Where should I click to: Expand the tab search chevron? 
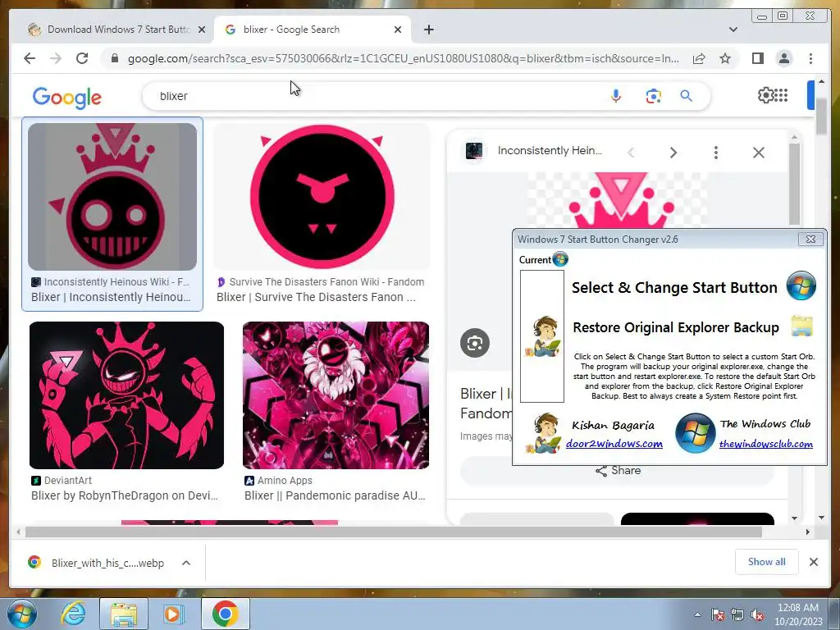tap(733, 30)
